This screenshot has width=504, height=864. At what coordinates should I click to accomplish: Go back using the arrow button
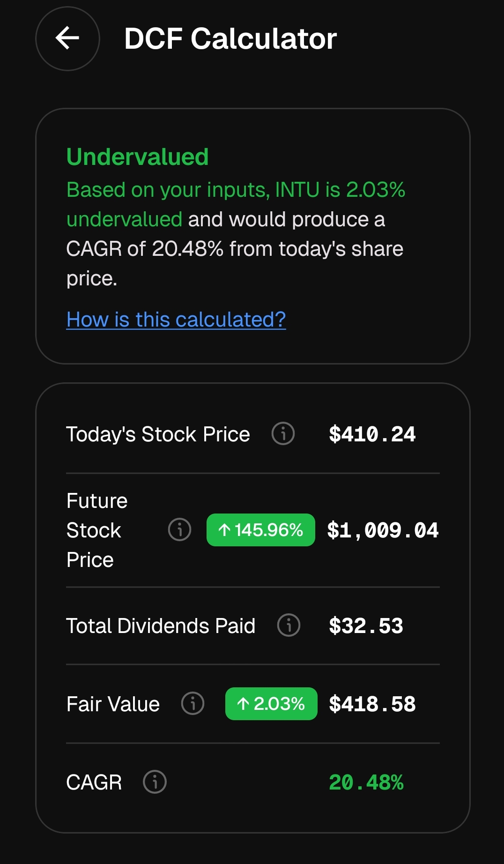click(x=67, y=38)
